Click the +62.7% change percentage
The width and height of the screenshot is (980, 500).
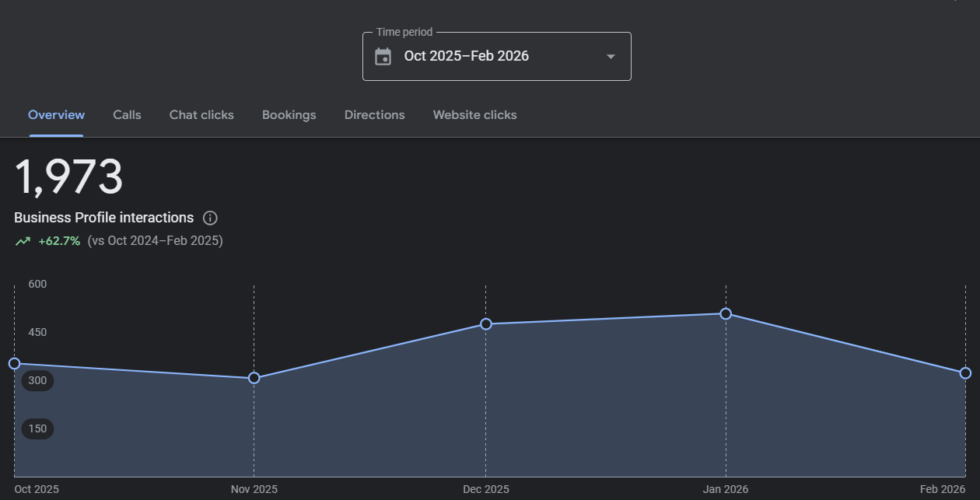coord(59,241)
